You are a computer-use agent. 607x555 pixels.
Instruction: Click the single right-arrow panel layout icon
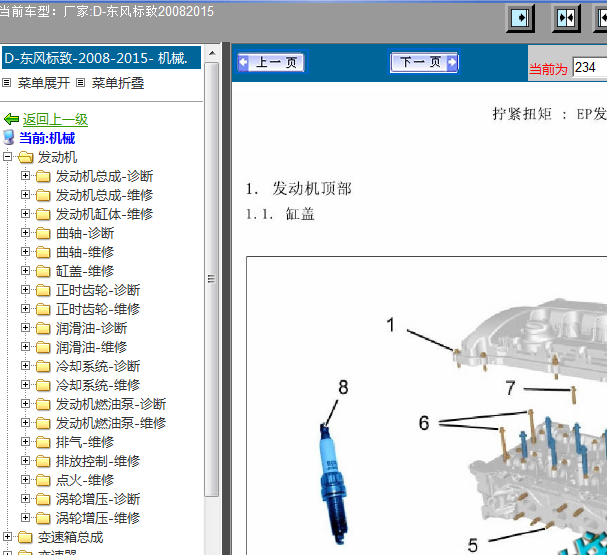click(x=520, y=18)
